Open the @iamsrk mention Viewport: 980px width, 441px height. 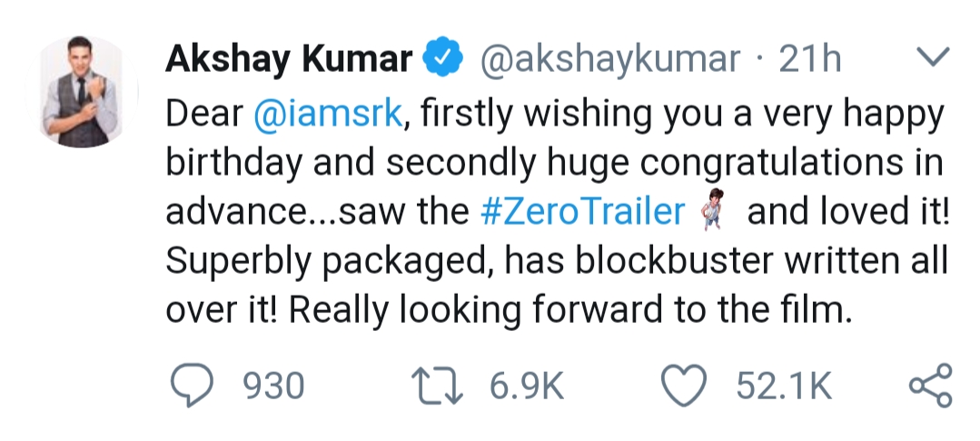coord(328,114)
